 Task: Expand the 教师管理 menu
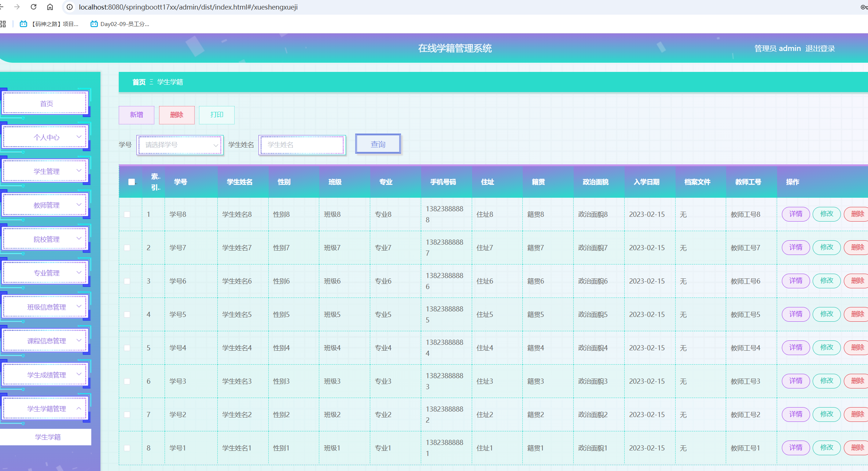pos(45,205)
